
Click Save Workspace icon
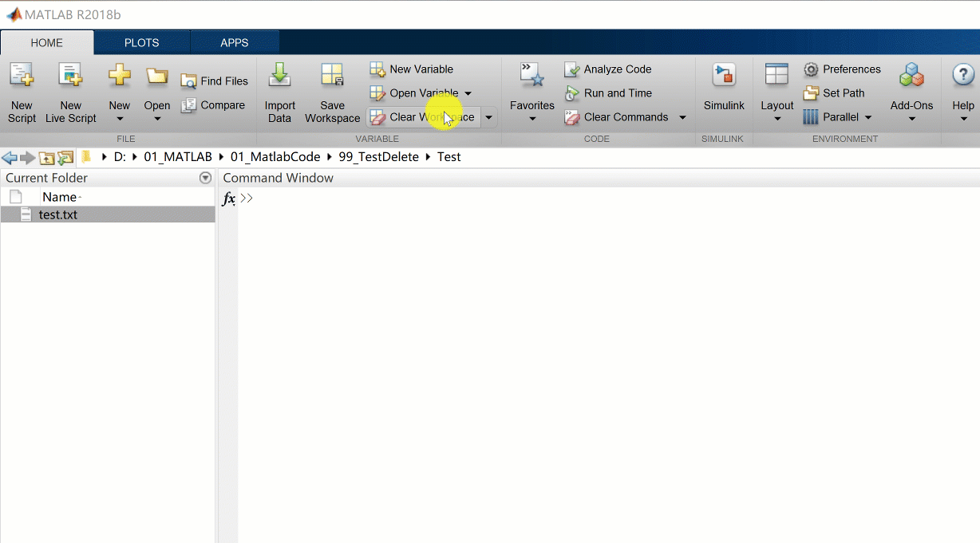332,76
